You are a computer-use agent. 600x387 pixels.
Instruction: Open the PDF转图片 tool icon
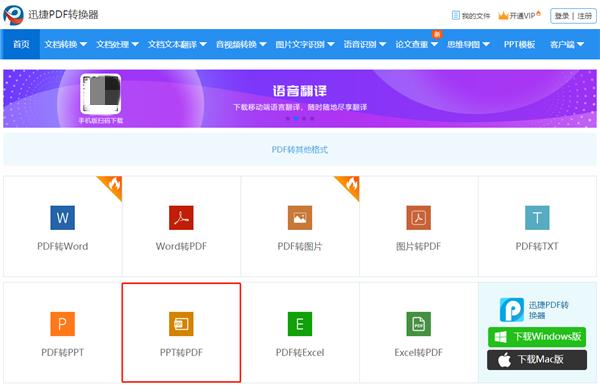(300, 217)
